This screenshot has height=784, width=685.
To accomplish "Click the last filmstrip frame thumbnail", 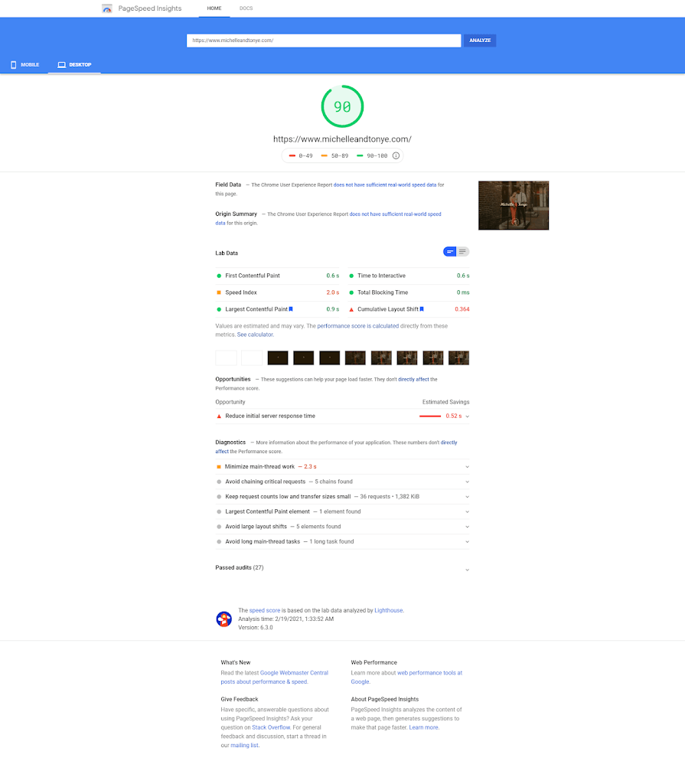I will click(x=458, y=358).
